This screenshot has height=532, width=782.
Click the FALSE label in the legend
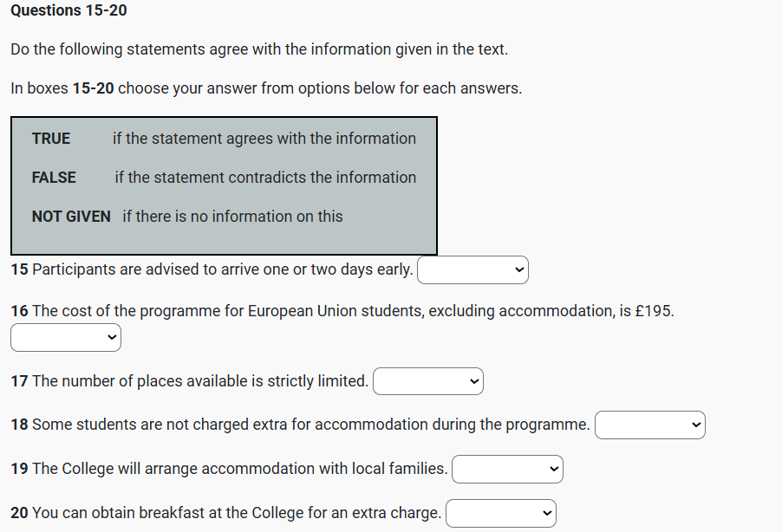[x=54, y=178]
